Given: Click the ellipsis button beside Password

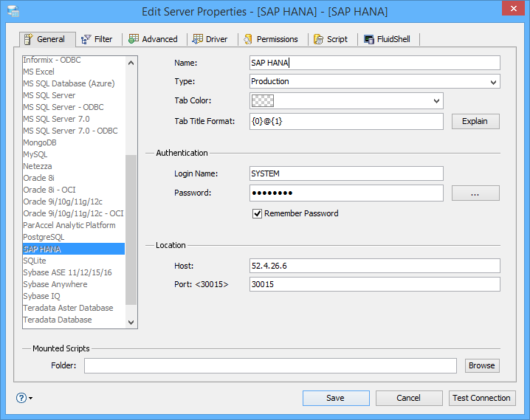Looking at the screenshot, I should [x=475, y=193].
